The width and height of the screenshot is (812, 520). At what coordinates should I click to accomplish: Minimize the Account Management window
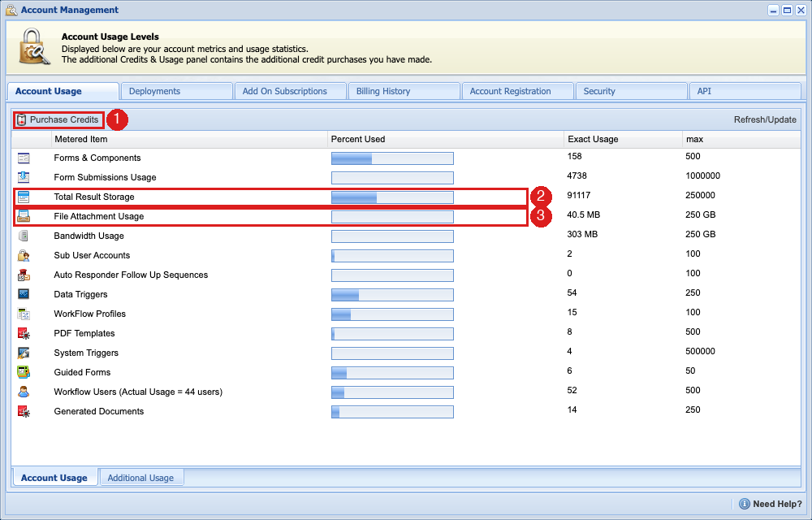[773, 11]
